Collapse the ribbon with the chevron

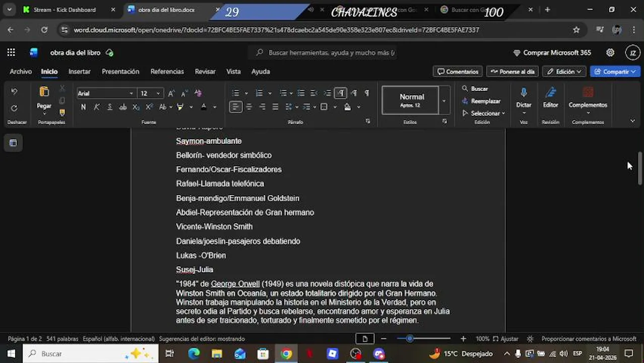(x=632, y=121)
